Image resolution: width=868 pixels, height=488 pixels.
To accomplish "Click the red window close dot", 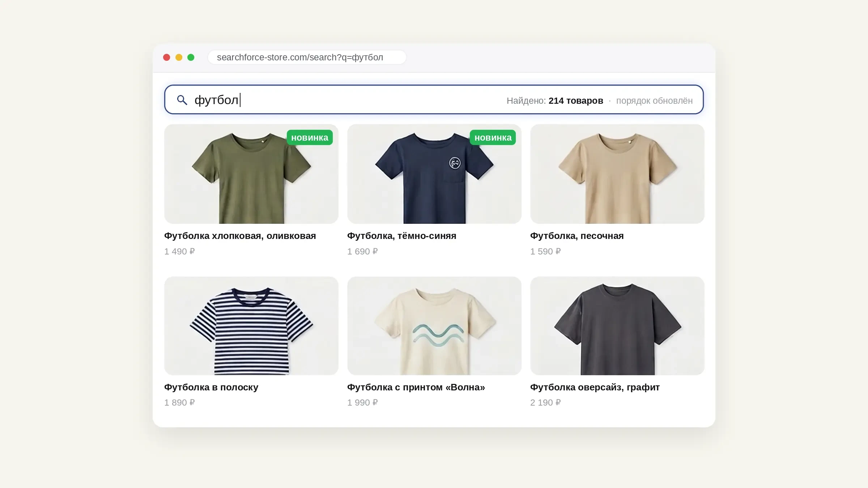I will point(167,57).
